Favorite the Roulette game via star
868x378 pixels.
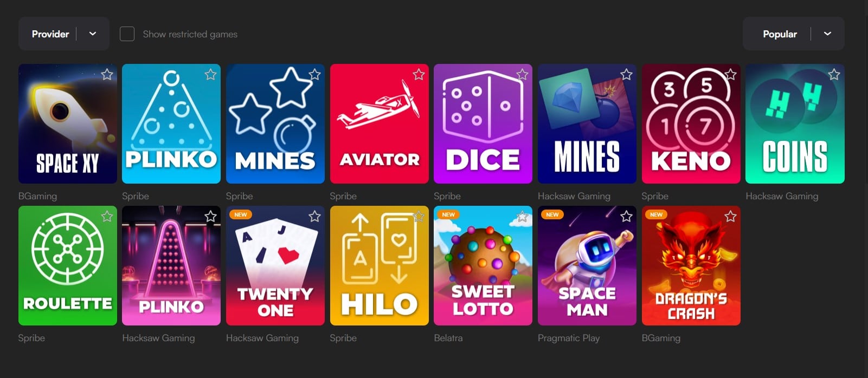click(x=107, y=216)
